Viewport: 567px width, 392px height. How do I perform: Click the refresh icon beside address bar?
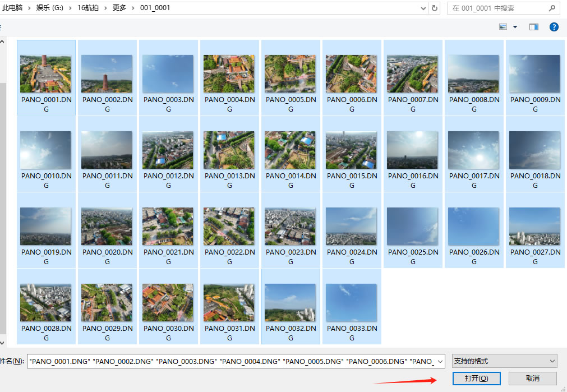pyautogui.click(x=435, y=8)
